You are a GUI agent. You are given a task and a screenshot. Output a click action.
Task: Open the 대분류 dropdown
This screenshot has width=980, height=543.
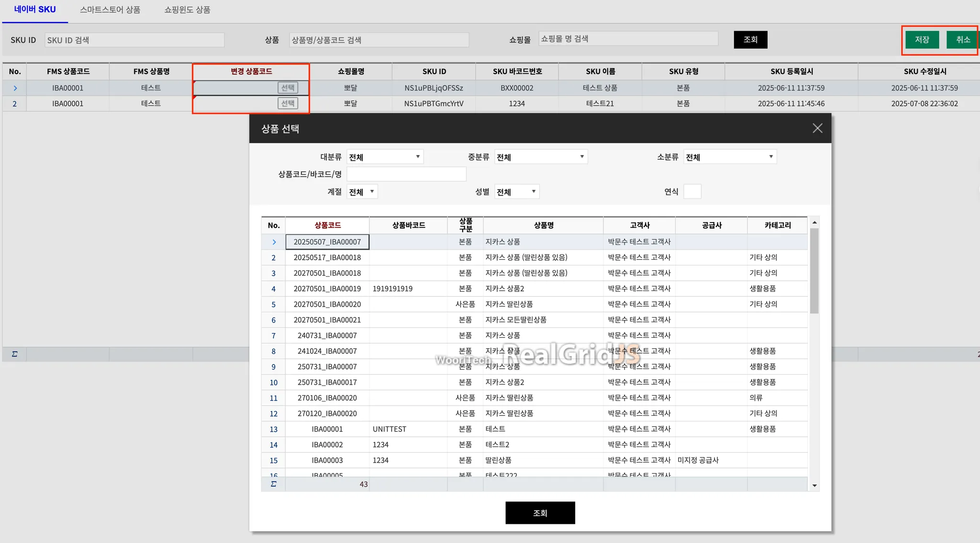tap(385, 157)
